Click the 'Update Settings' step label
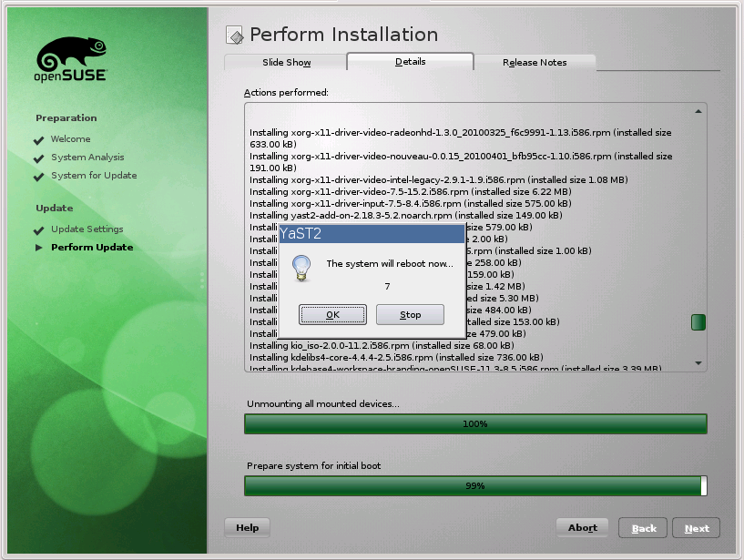Screen dimensions: 744x560 tap(87, 229)
